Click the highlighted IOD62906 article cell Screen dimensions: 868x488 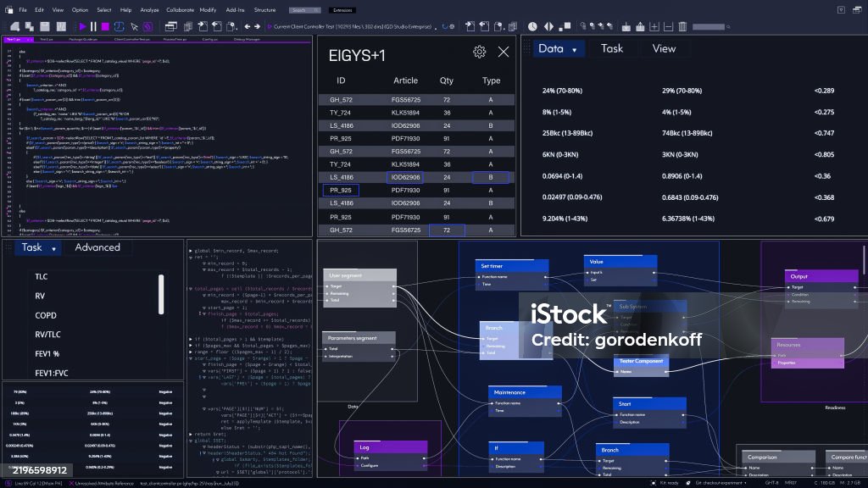tap(405, 178)
